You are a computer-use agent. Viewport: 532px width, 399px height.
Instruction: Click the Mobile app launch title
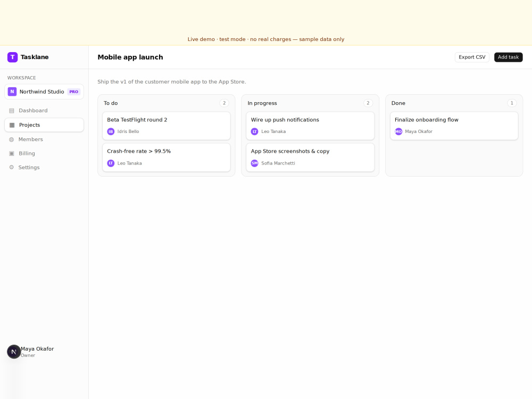pos(130,57)
